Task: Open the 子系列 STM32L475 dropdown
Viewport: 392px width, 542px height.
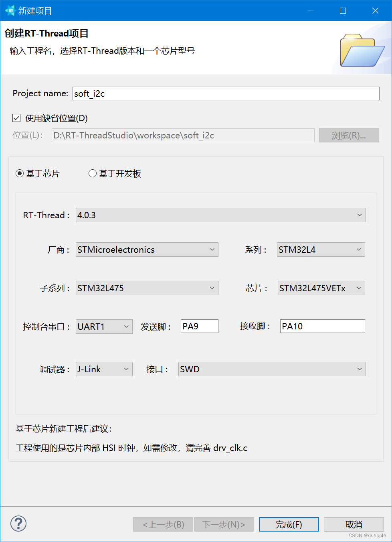Action: (x=147, y=288)
